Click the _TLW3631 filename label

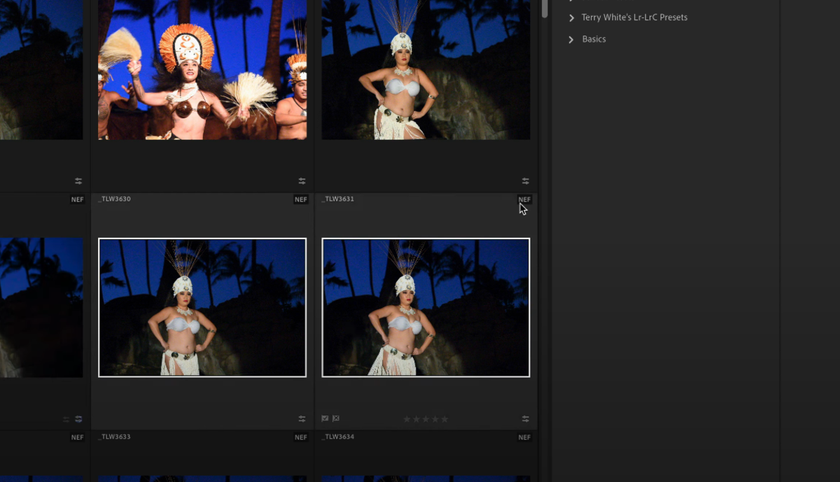[x=338, y=199]
